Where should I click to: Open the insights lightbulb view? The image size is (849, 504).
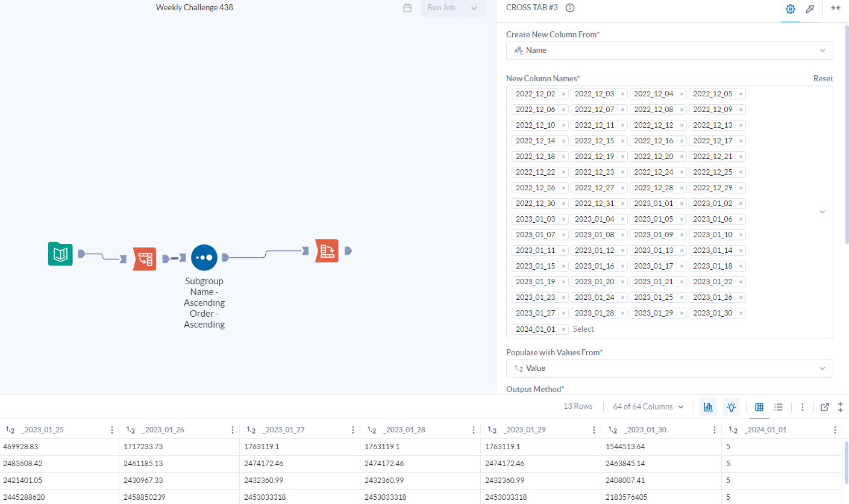[x=731, y=407]
